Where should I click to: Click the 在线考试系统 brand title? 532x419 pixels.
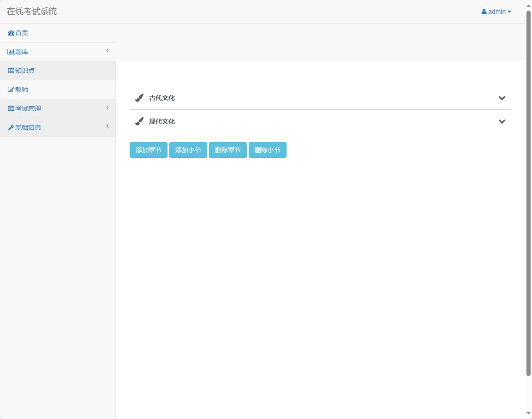32,12
